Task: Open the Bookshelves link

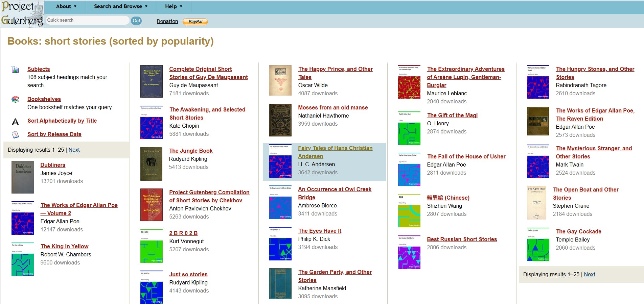Action: pos(44,99)
